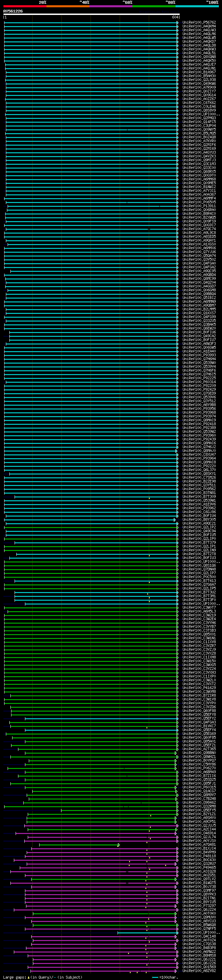Image resolution: width=222 pixels, height=980 pixels.
Task: Open the hit UniRef100_P56762
Action: point(199,23)
